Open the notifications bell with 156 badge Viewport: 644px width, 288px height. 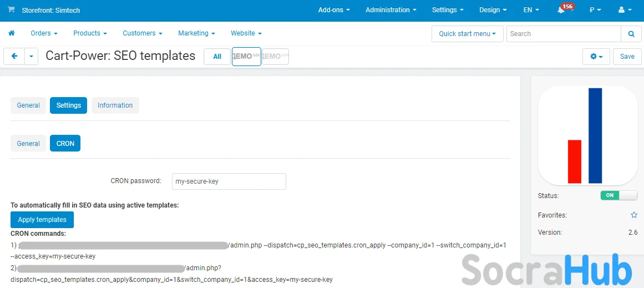[x=561, y=10]
